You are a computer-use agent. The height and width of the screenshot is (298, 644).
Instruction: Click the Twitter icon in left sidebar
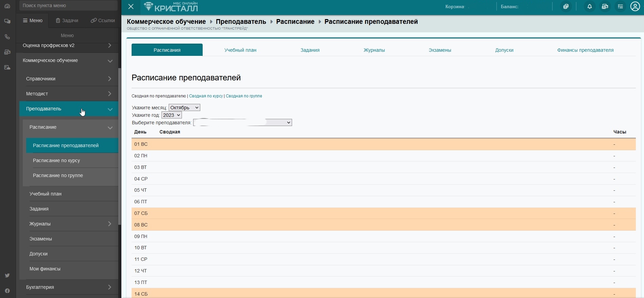[7, 276]
